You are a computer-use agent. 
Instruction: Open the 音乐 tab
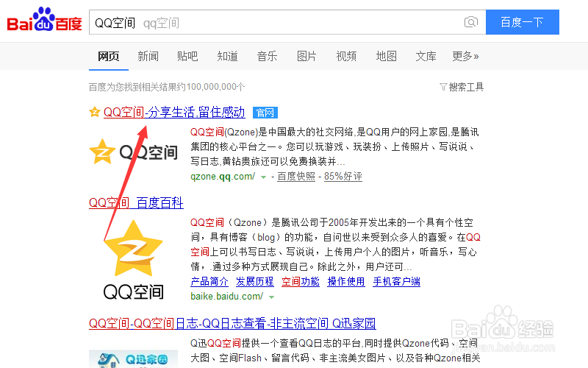(x=267, y=57)
